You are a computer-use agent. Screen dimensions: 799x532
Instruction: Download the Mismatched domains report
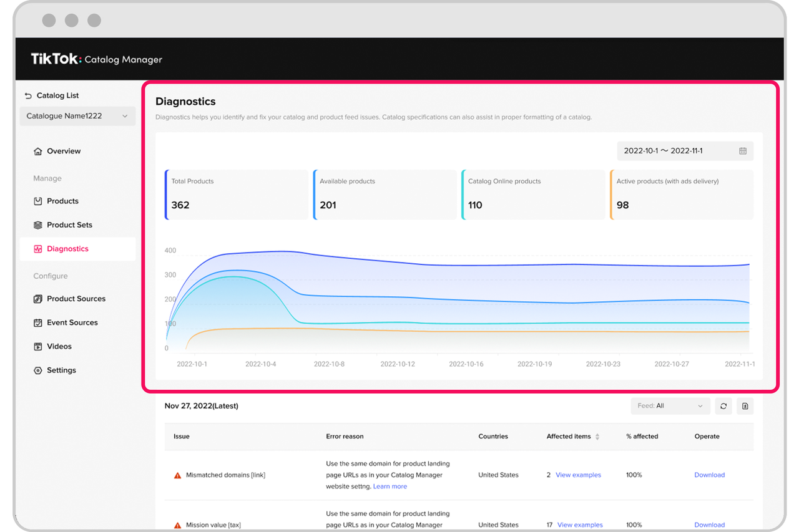(x=709, y=475)
